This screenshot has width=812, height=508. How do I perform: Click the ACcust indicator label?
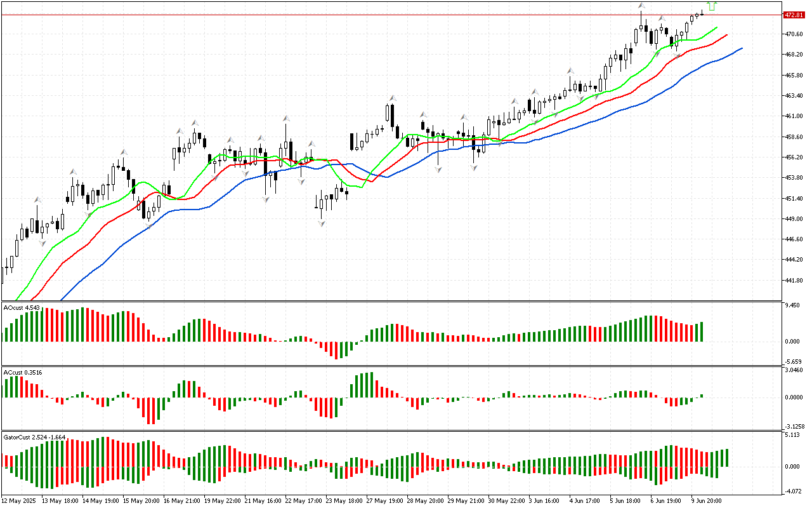click(23, 372)
